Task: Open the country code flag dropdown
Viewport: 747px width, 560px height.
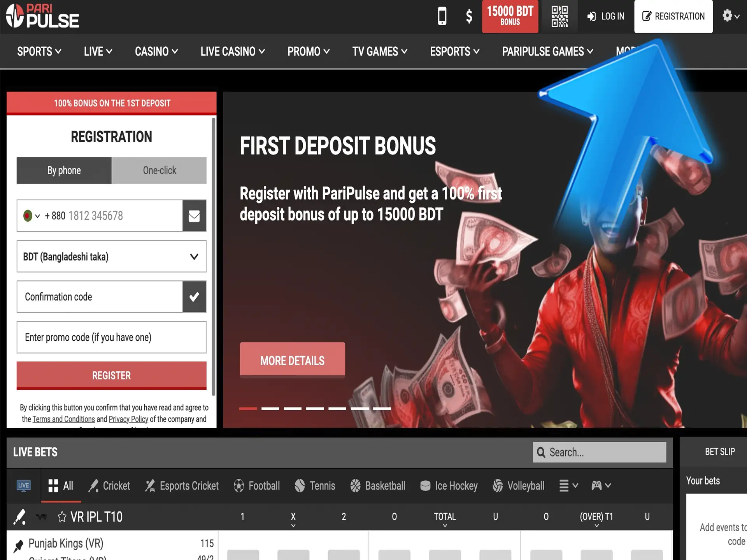Action: pos(32,216)
